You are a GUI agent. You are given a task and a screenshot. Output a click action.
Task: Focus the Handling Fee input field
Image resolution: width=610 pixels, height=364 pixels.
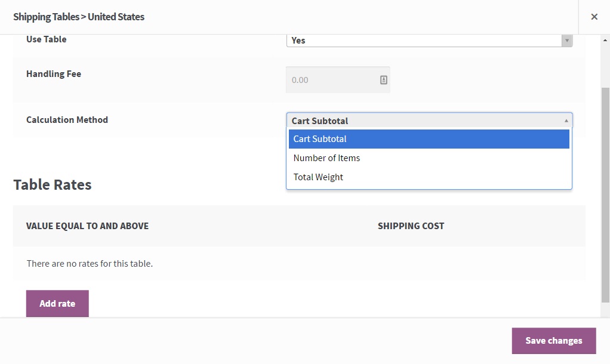pos(331,80)
